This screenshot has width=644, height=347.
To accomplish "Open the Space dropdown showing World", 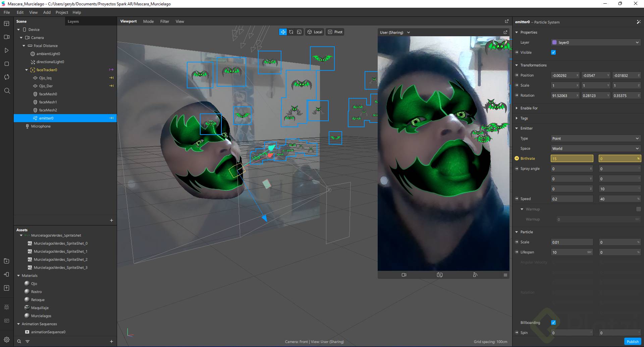I will pos(596,148).
